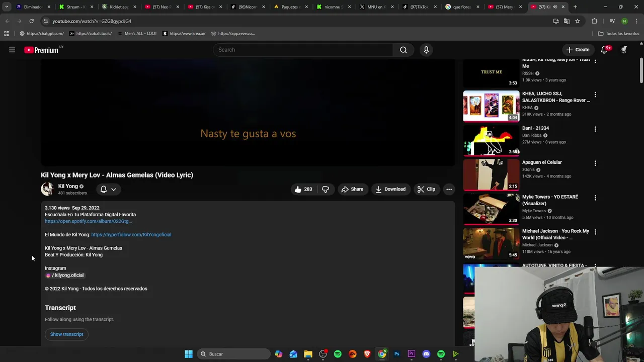
Task: Click the search magnifier button
Action: tap(404, 50)
